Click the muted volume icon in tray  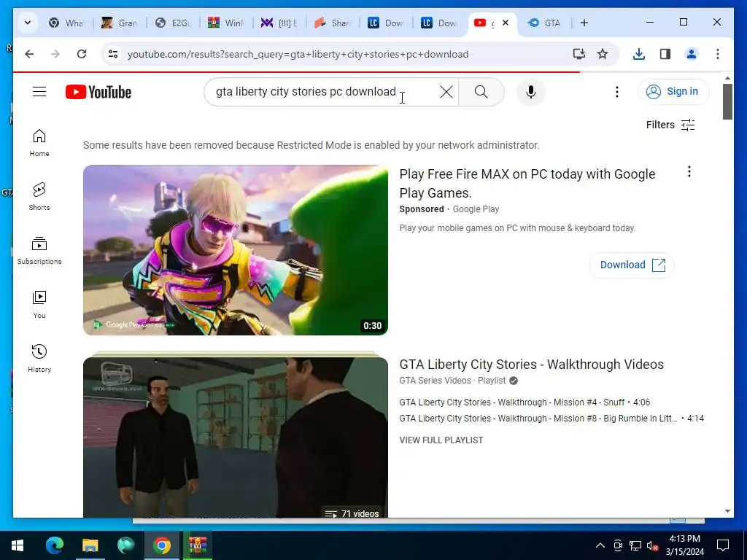(653, 545)
